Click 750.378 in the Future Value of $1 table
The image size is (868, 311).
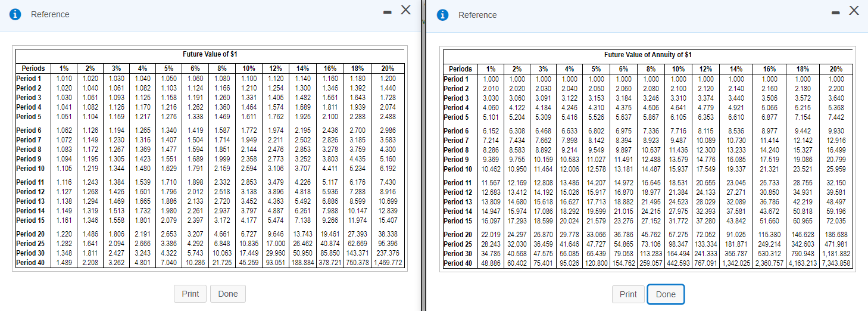pos(358,263)
